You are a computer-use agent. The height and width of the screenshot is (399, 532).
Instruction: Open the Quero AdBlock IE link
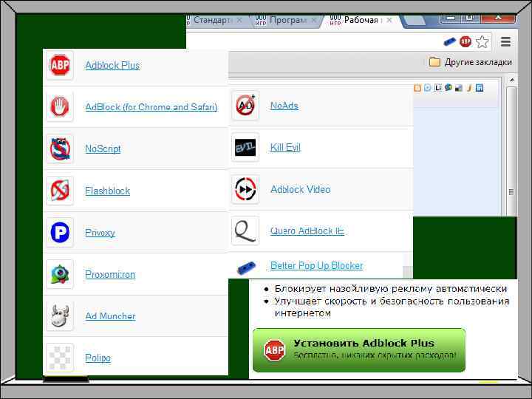tap(307, 231)
